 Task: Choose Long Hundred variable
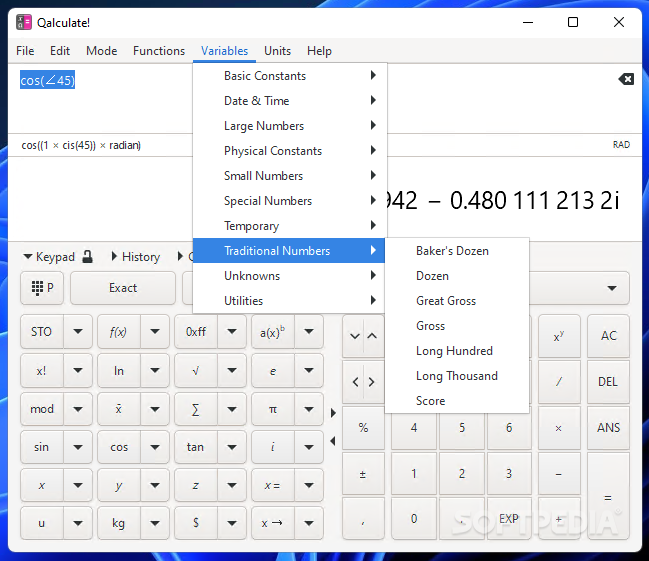(x=457, y=351)
